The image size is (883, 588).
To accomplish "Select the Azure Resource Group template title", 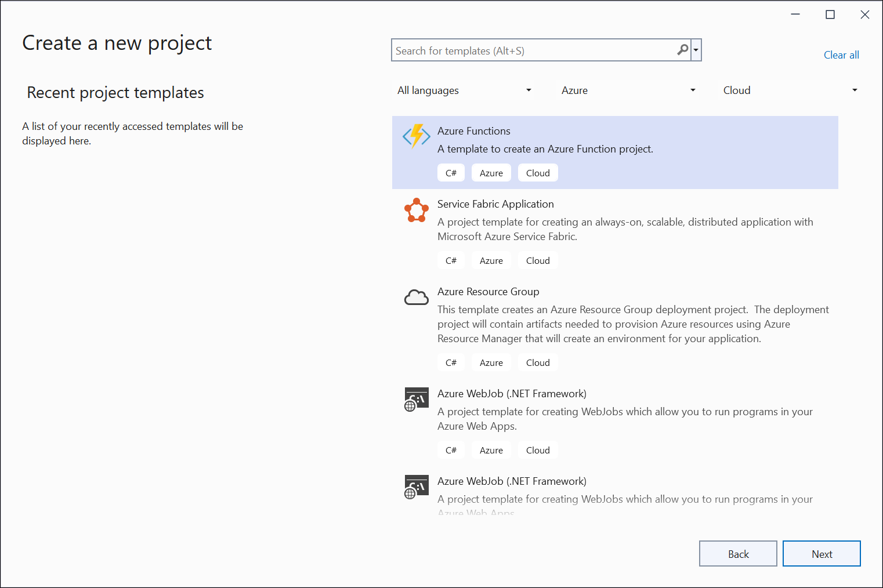I will [488, 292].
